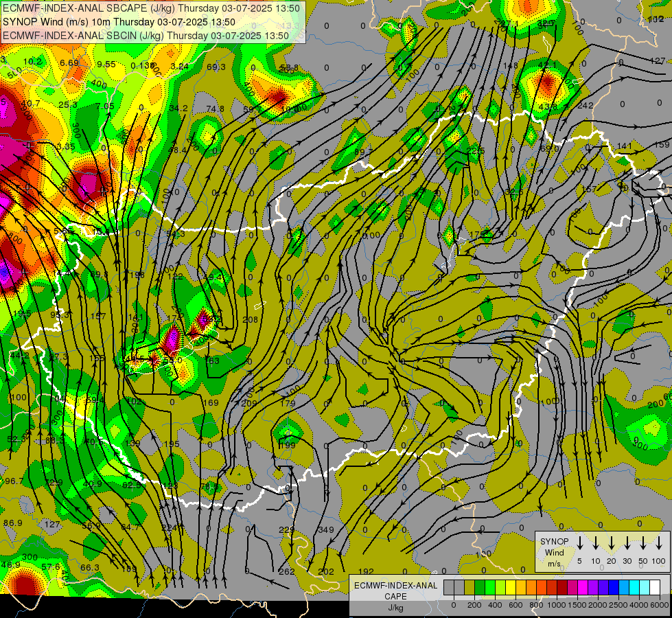
Task: Click the map value 86.9
Action: pyautogui.click(x=13, y=523)
